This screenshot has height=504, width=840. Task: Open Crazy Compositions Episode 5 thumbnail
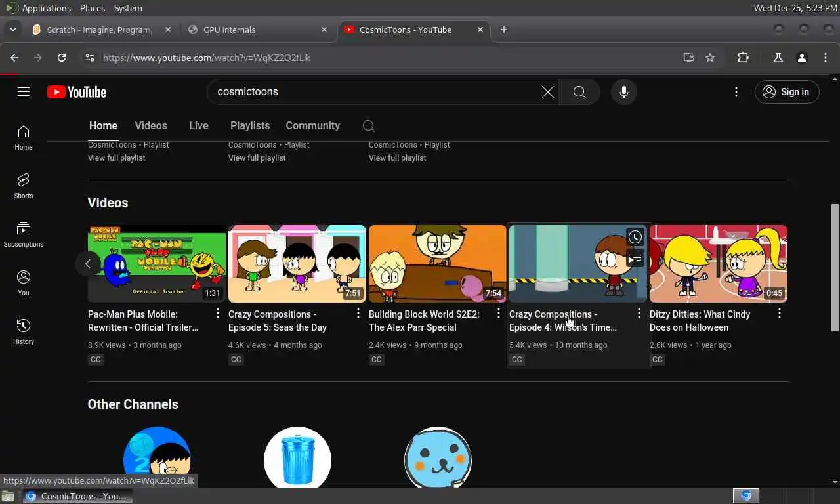pyautogui.click(x=297, y=264)
